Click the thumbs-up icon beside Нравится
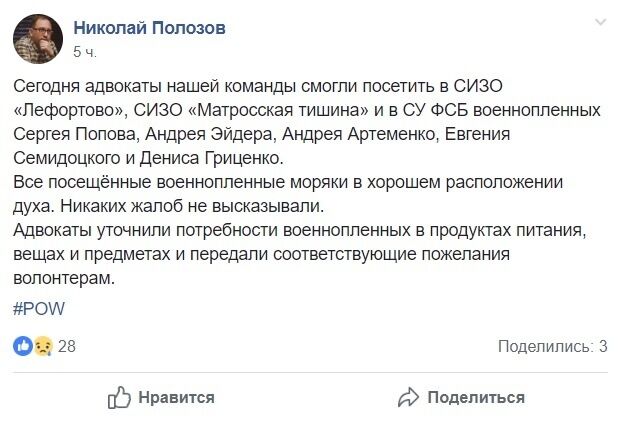 click(x=119, y=396)
